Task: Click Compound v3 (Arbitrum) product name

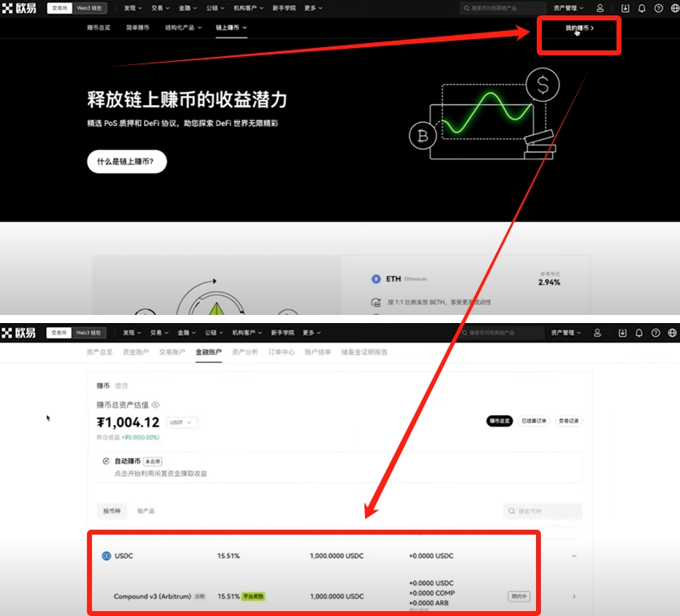Action: pyautogui.click(x=152, y=596)
